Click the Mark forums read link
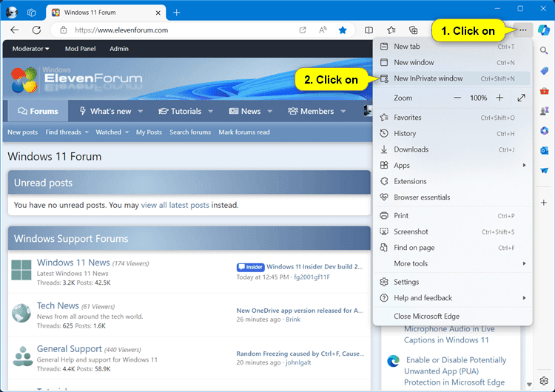Screen dimensions: 555x392 [244, 132]
